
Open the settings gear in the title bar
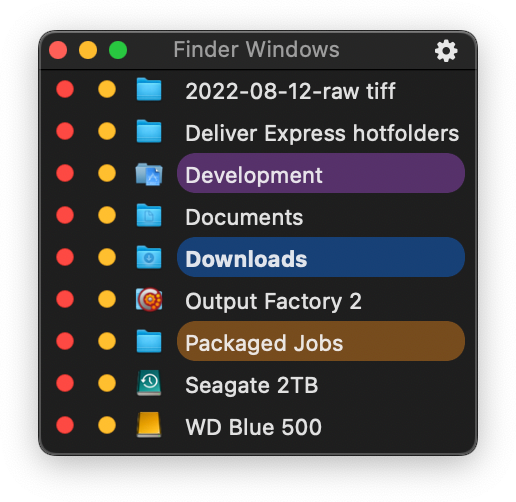coord(446,51)
